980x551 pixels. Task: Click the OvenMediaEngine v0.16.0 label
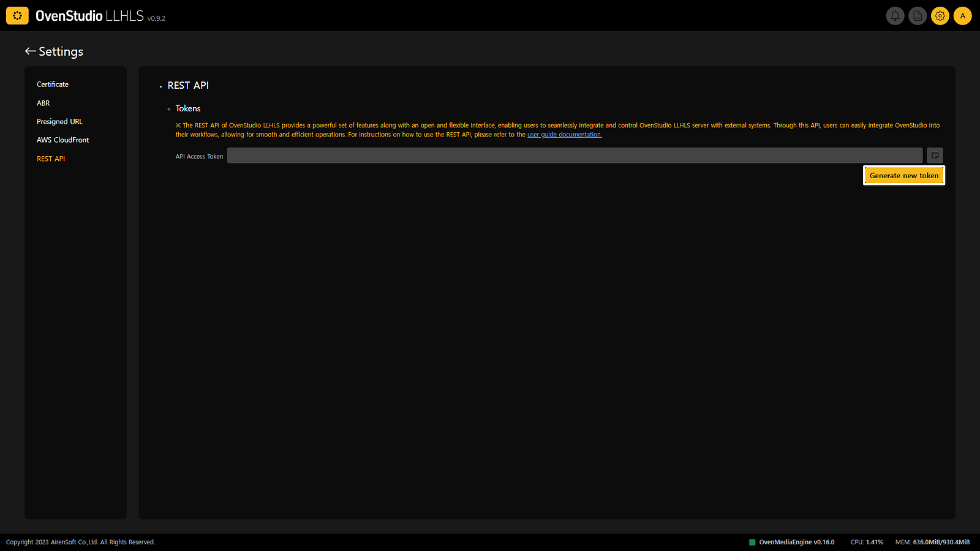pyautogui.click(x=796, y=542)
